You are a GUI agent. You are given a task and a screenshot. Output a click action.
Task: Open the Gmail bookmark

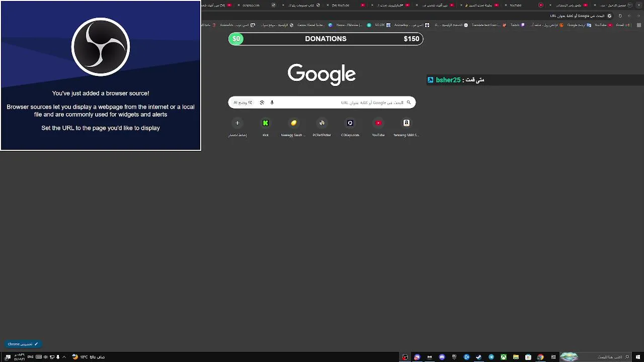click(622, 25)
